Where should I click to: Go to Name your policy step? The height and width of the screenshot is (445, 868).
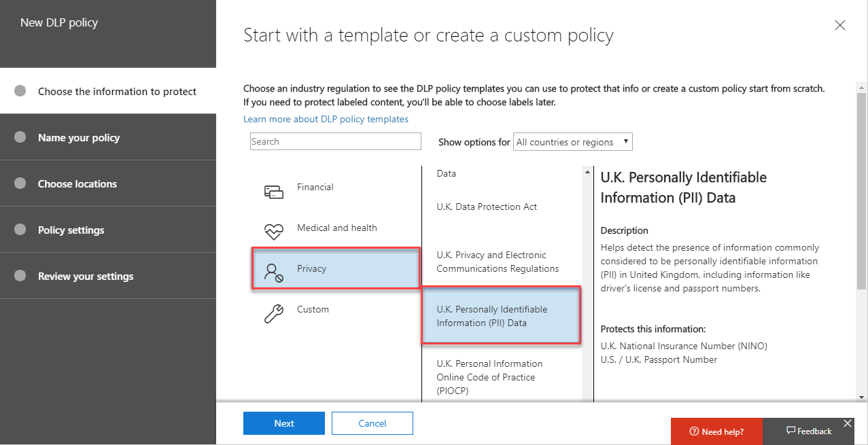pos(108,137)
